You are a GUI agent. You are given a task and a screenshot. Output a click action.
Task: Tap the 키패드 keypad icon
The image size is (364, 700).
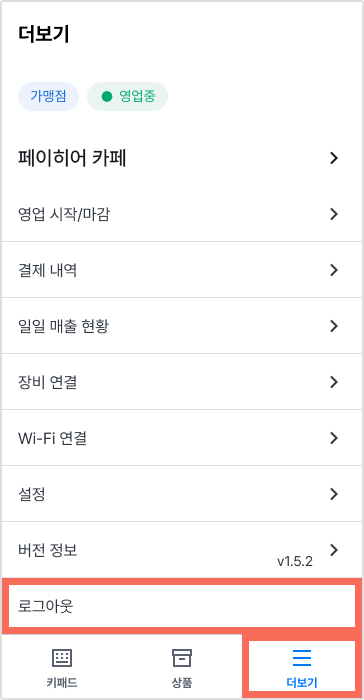tap(62, 658)
